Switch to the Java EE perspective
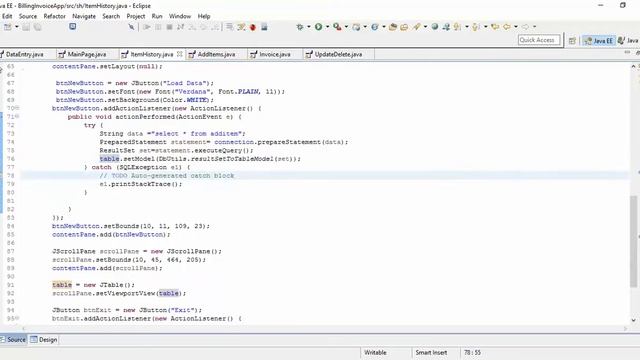Viewport: 640px width, 360px height. [x=599, y=40]
